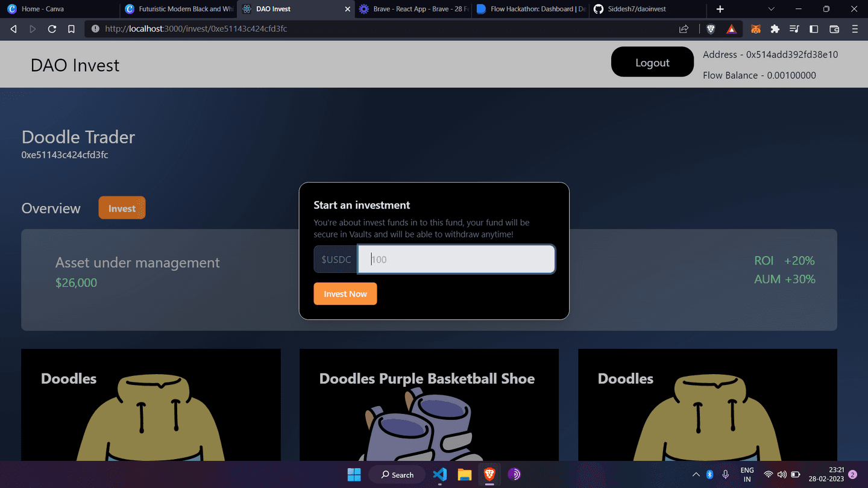Bookmark this page with the bookmark icon
The height and width of the screenshot is (488, 868).
(71, 29)
